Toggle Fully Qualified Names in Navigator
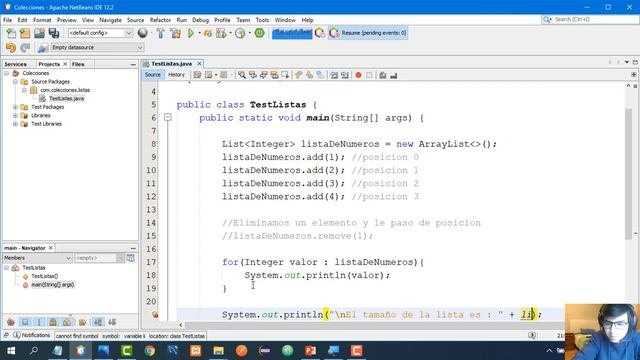 82,322
